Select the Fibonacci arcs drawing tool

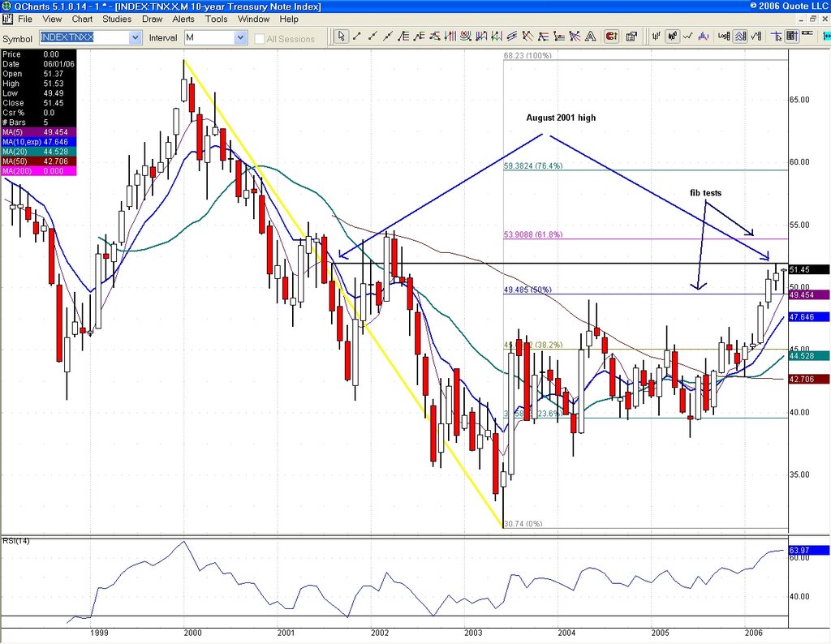tap(466, 36)
